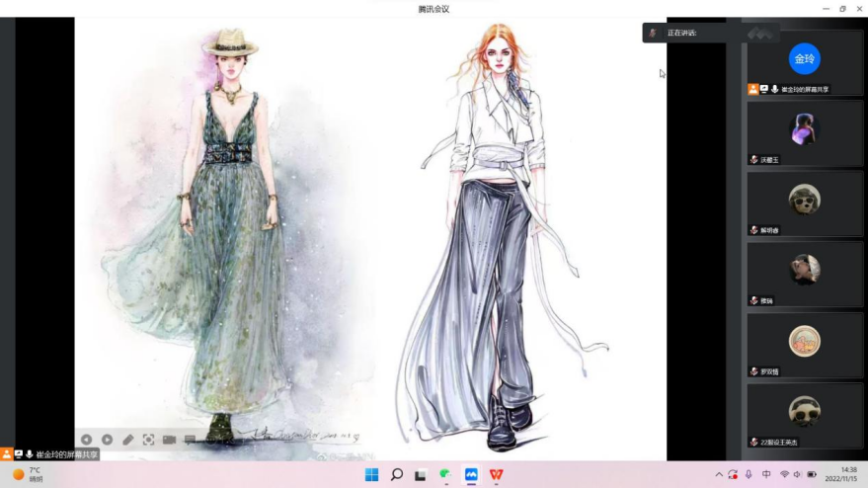The height and width of the screenshot is (489, 868).
Task: Click the muted mic icon in the fourth participant tile
Action: [754, 300]
